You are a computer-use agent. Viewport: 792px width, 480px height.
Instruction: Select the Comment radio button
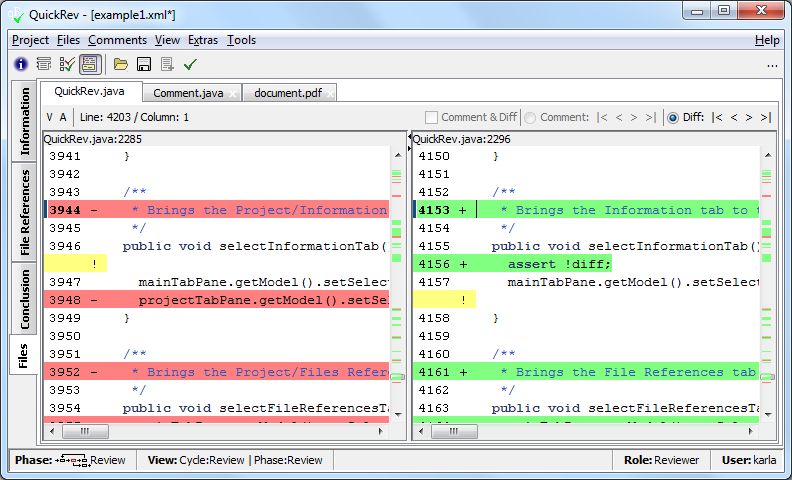tap(530, 118)
